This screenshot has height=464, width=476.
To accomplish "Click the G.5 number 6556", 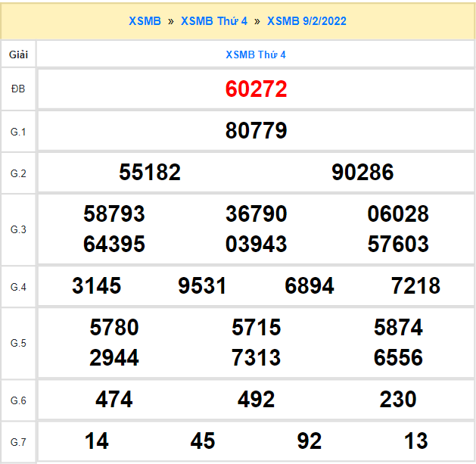I will pyautogui.click(x=398, y=358).
